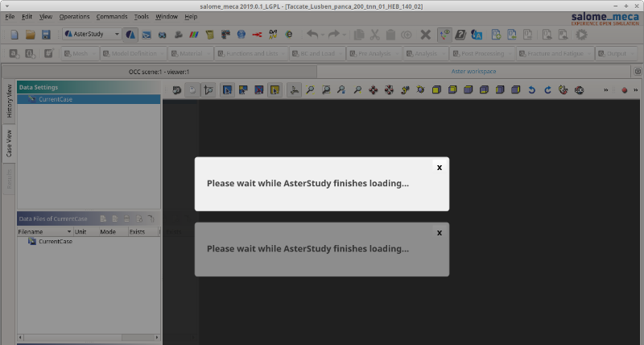
Task: Open the File menu
Action: [10, 17]
